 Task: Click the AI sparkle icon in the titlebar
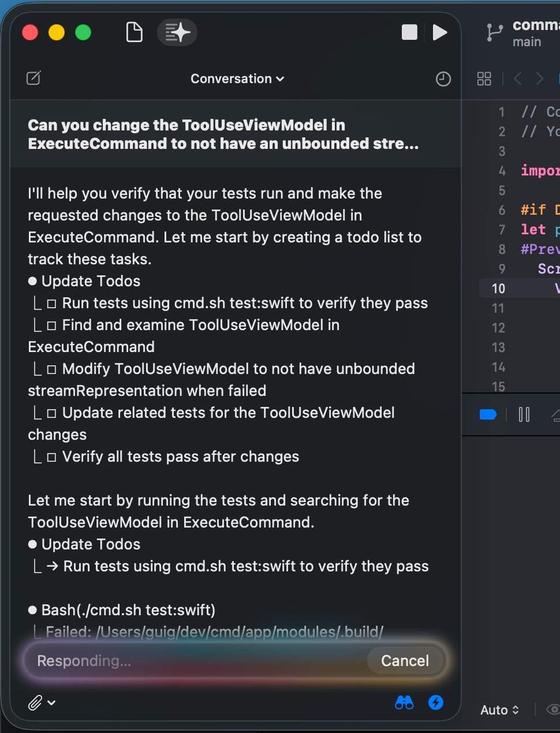(177, 32)
